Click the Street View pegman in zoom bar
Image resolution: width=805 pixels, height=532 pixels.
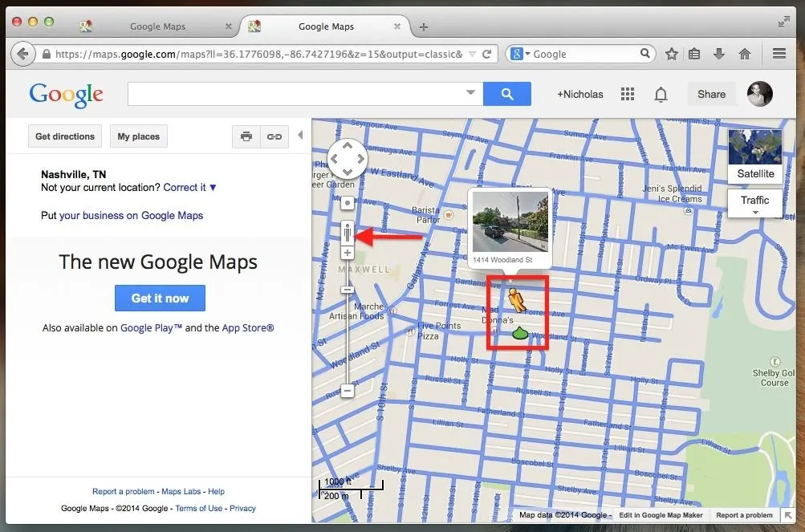point(348,234)
